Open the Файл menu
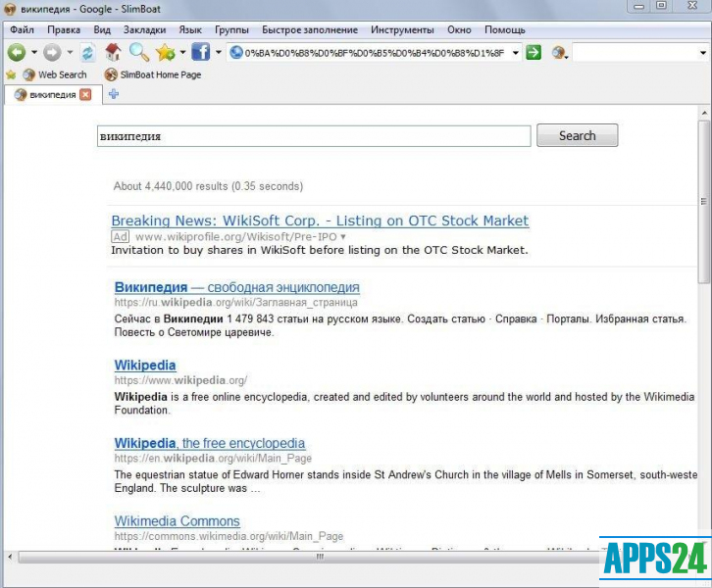Image resolution: width=712 pixels, height=588 pixels. tap(22, 30)
